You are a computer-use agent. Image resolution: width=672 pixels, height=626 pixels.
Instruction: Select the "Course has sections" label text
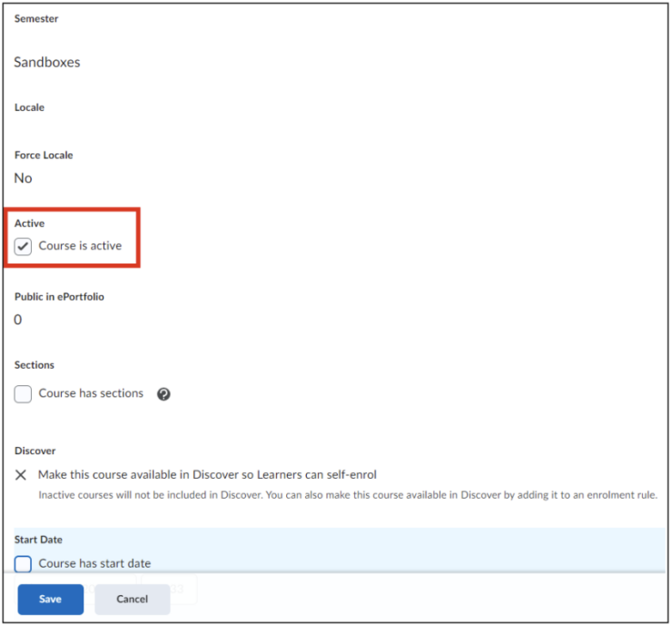coord(91,394)
